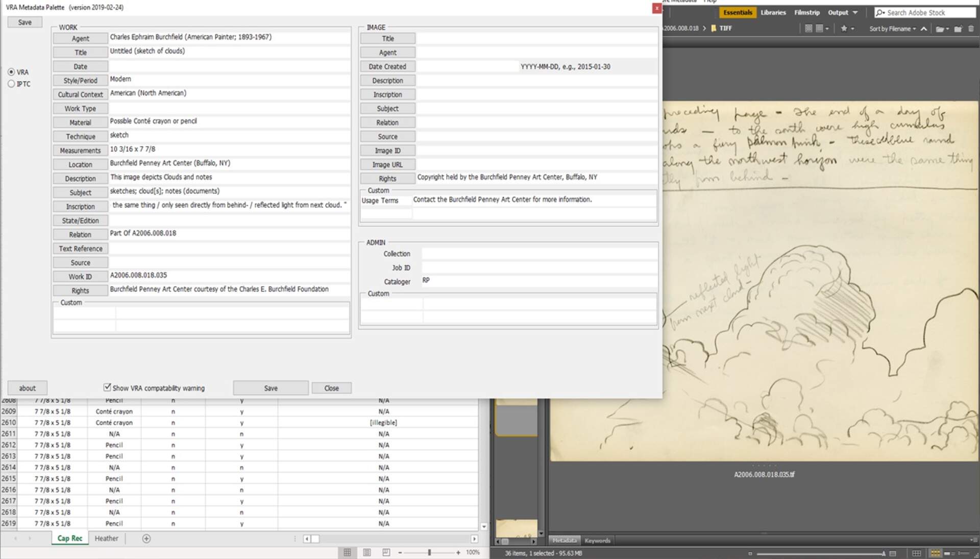Screen dimensions: 980x559
Task: Open the Sort by Filename dropdown
Action: tap(892, 29)
